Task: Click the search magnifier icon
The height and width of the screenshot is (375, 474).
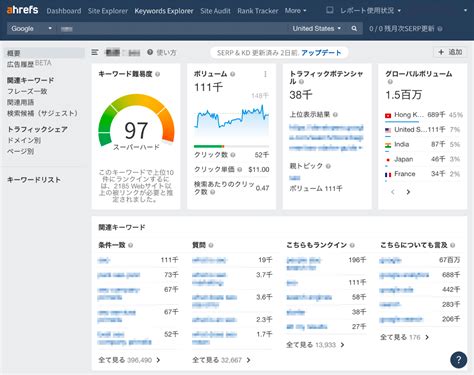Action: coord(354,29)
